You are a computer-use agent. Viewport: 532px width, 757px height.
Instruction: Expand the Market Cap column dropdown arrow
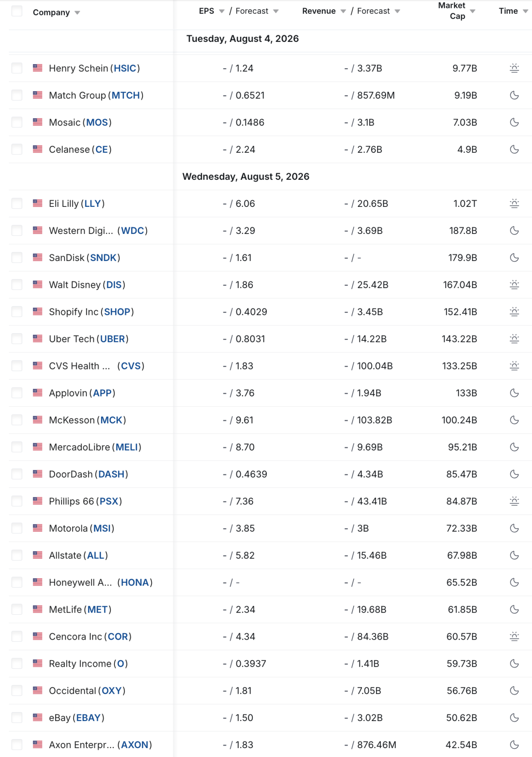[x=473, y=11]
